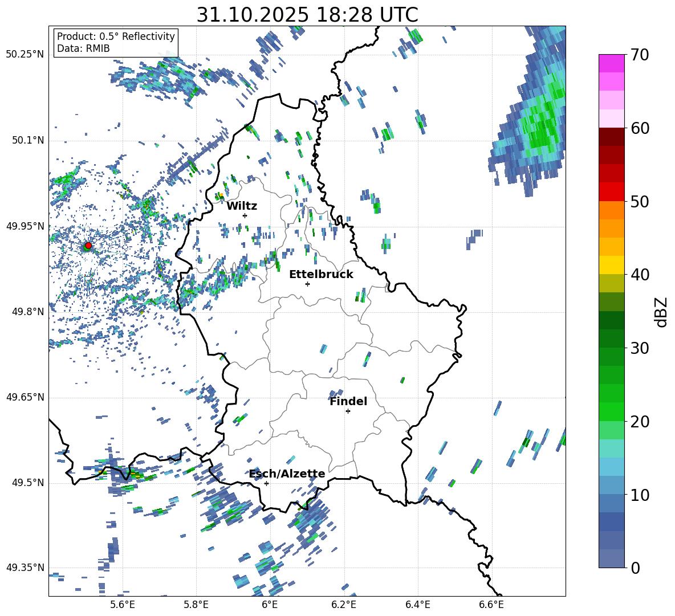Viewport: 675px width, 616px height.
Task: Click the dark maroon colorbar segment below 60
Action: (611, 137)
